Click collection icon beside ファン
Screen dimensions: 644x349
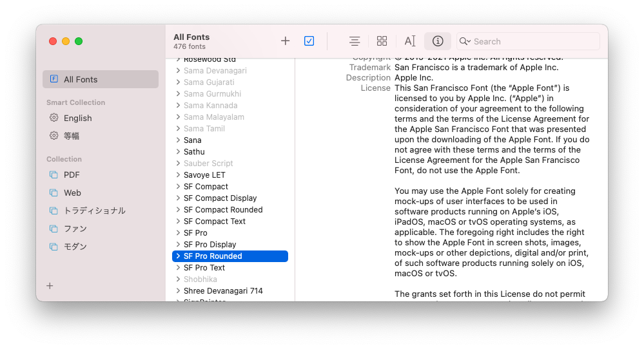pos(54,229)
